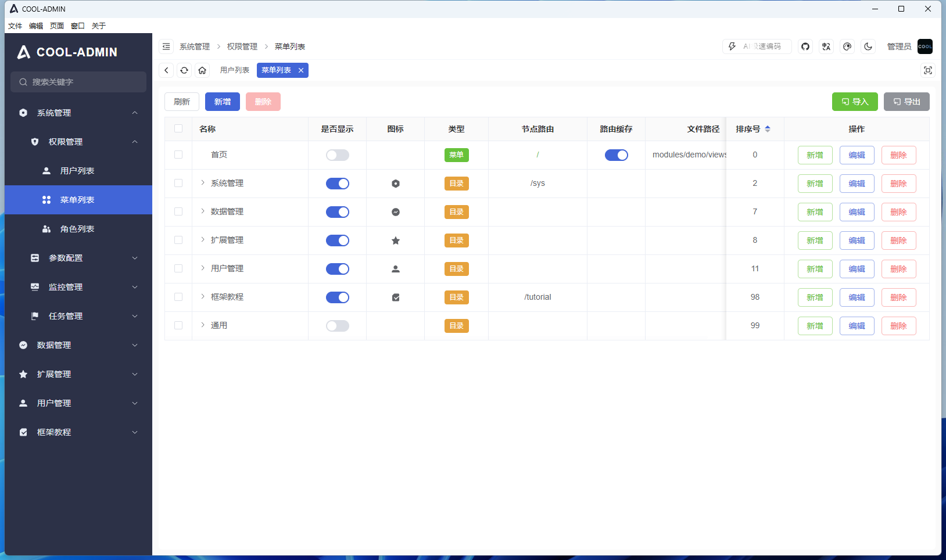This screenshot has width=946, height=560.
Task: Disable 是否显示 toggle for 系统管理 row
Action: [338, 183]
